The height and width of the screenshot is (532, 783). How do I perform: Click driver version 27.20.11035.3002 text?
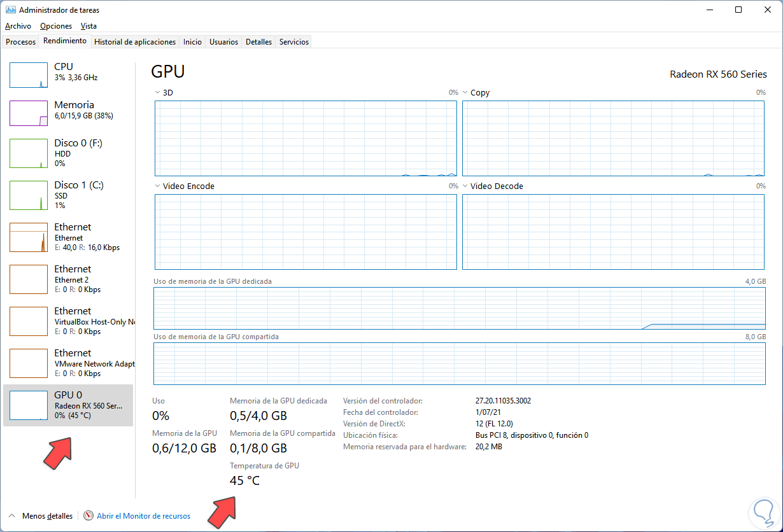click(503, 401)
